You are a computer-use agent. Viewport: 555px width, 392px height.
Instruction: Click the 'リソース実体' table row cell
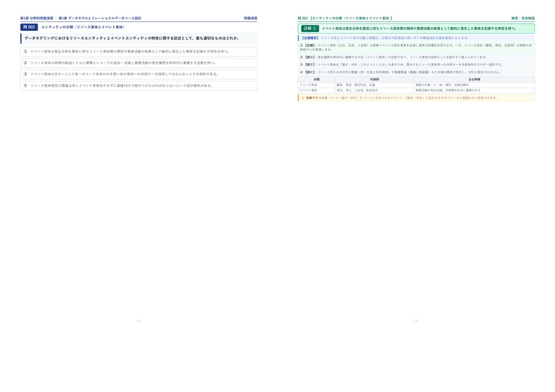pyautogui.click(x=317, y=85)
